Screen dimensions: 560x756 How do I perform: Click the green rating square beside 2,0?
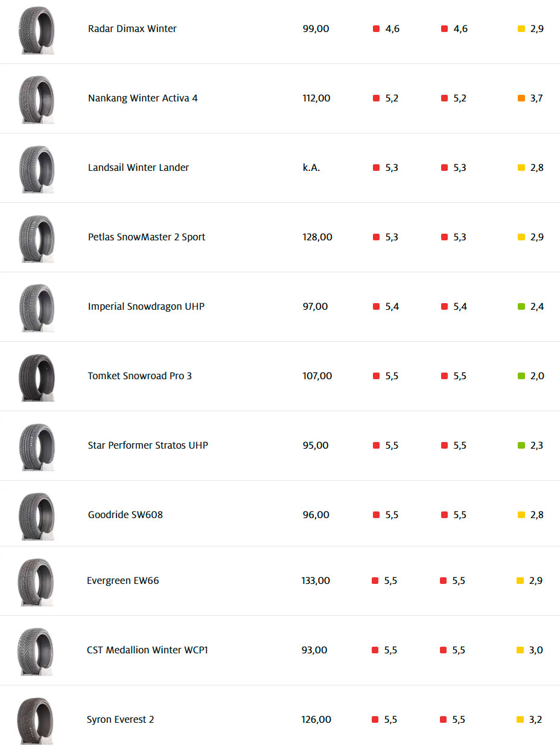[x=521, y=376]
